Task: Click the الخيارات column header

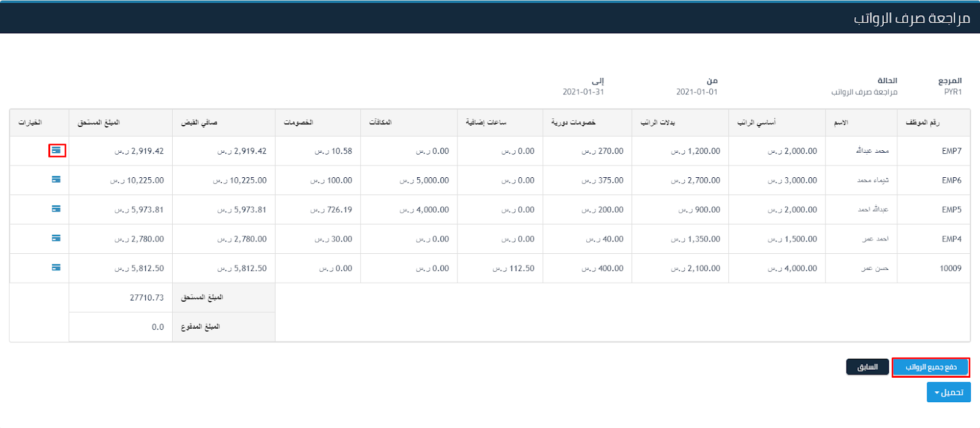Action: 30,123
